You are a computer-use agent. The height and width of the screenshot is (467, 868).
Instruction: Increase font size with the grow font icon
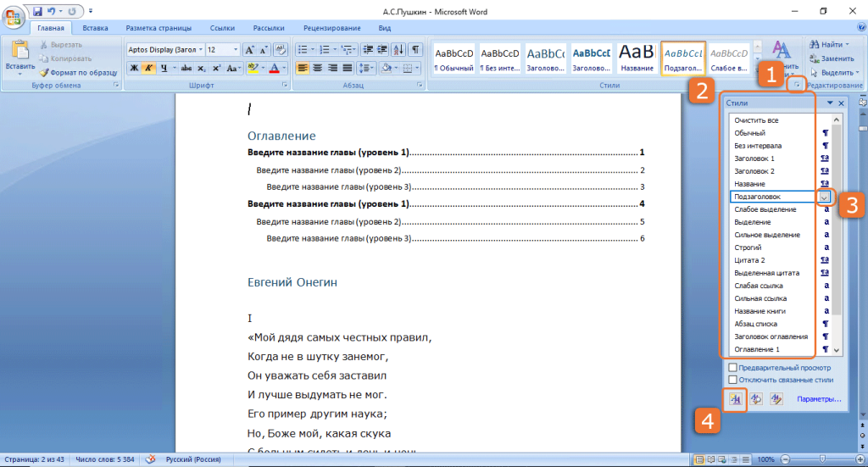click(x=250, y=50)
